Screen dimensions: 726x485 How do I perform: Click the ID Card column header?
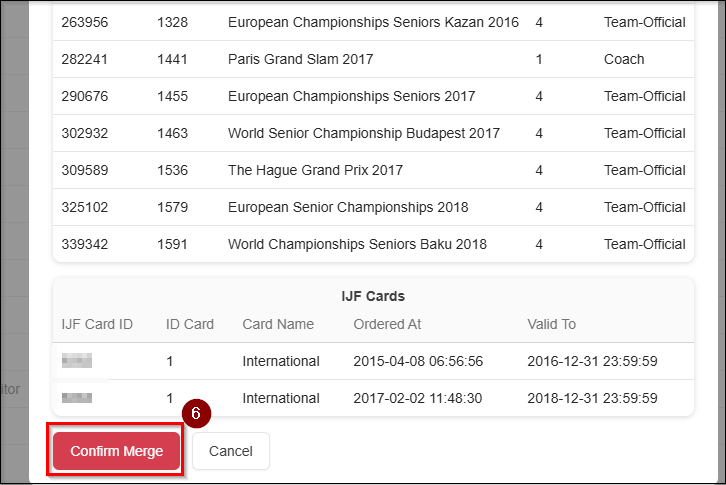click(x=189, y=324)
